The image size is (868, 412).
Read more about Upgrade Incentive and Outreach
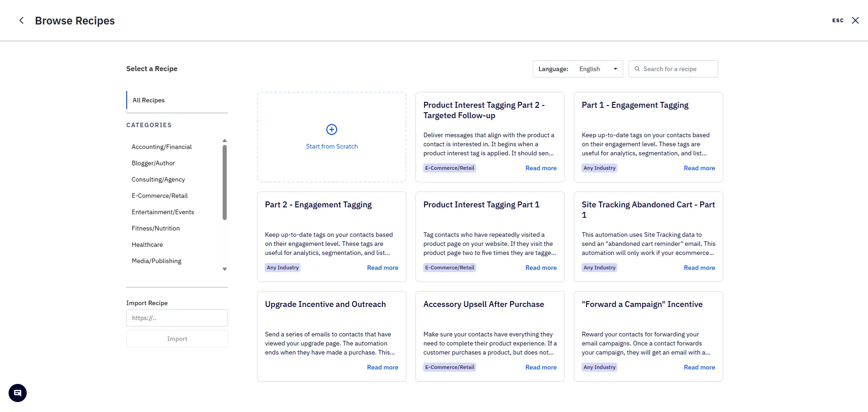click(382, 367)
